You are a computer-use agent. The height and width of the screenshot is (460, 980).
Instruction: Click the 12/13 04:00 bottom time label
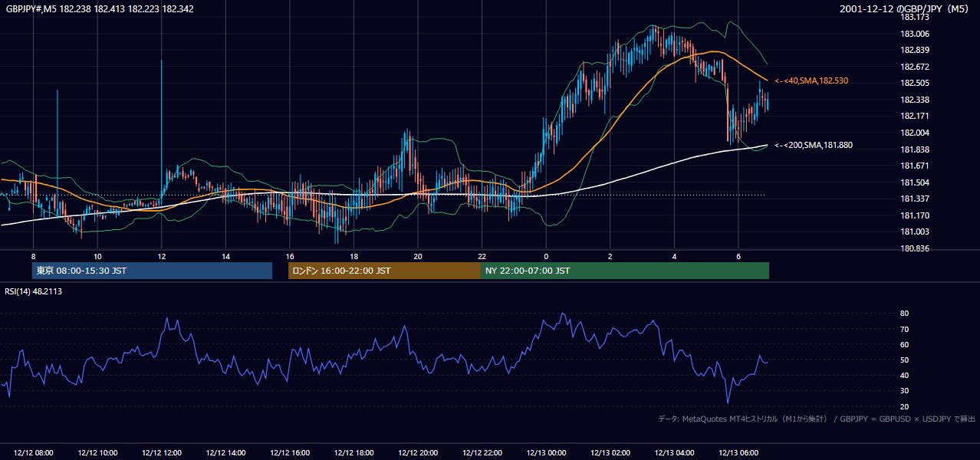pos(675,453)
